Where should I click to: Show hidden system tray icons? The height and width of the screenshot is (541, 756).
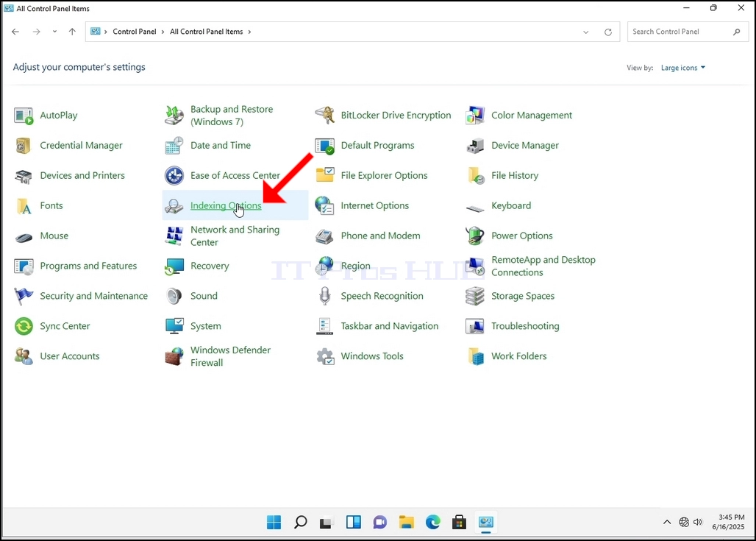click(667, 522)
